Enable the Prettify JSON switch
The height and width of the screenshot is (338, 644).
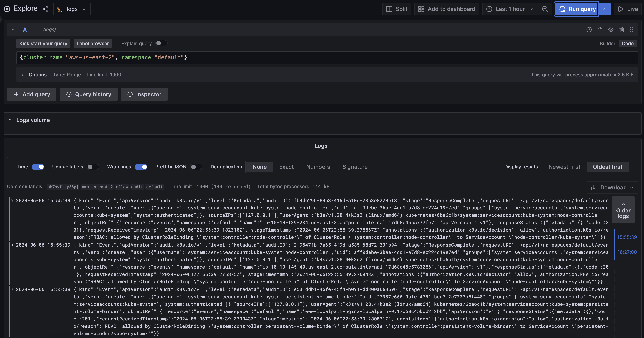pos(196,167)
